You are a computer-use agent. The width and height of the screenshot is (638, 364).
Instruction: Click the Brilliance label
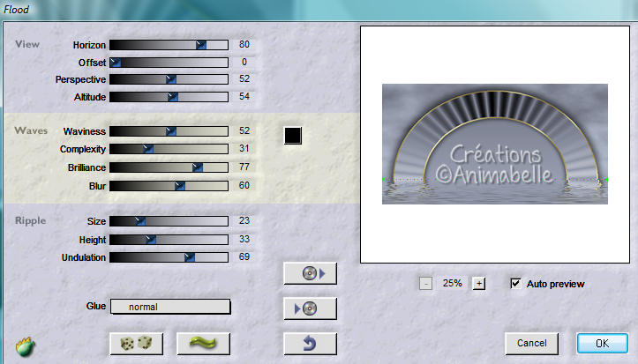point(86,167)
